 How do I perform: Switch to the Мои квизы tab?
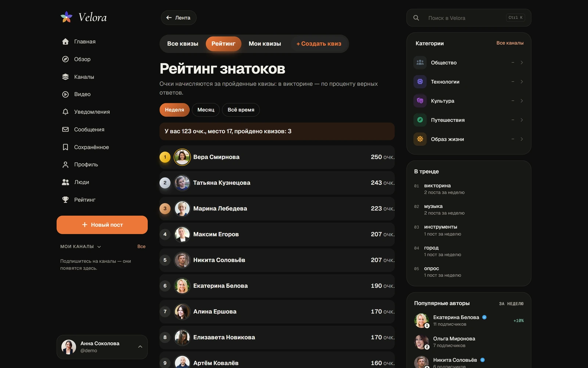click(x=265, y=44)
